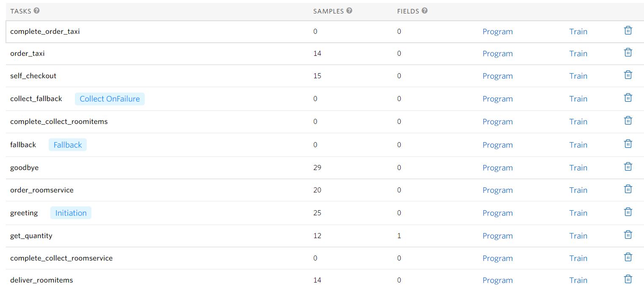Click Train link for self_checkout
The height and width of the screenshot is (291, 644).
[578, 76]
